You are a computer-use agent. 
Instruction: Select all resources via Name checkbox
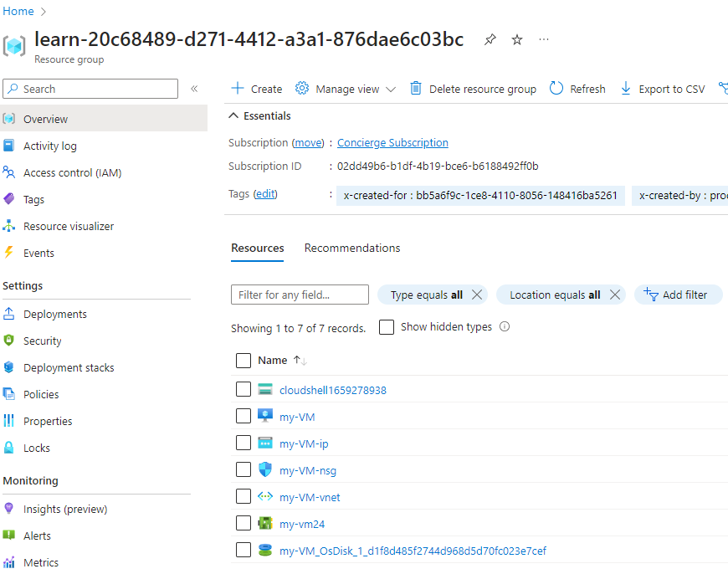[x=243, y=360]
